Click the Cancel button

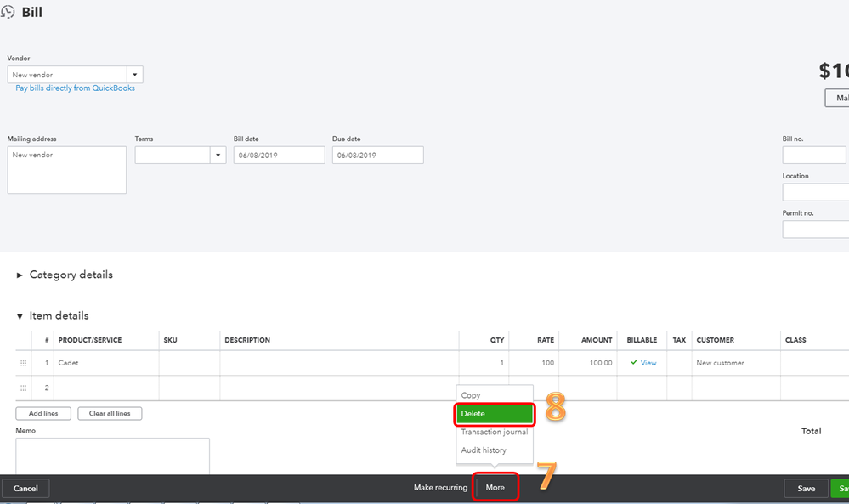click(25, 489)
